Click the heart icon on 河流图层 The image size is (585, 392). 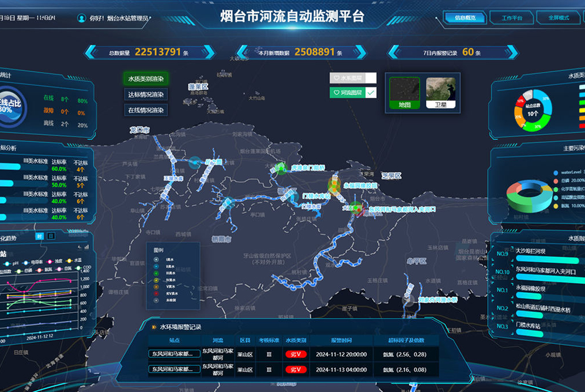pos(337,92)
